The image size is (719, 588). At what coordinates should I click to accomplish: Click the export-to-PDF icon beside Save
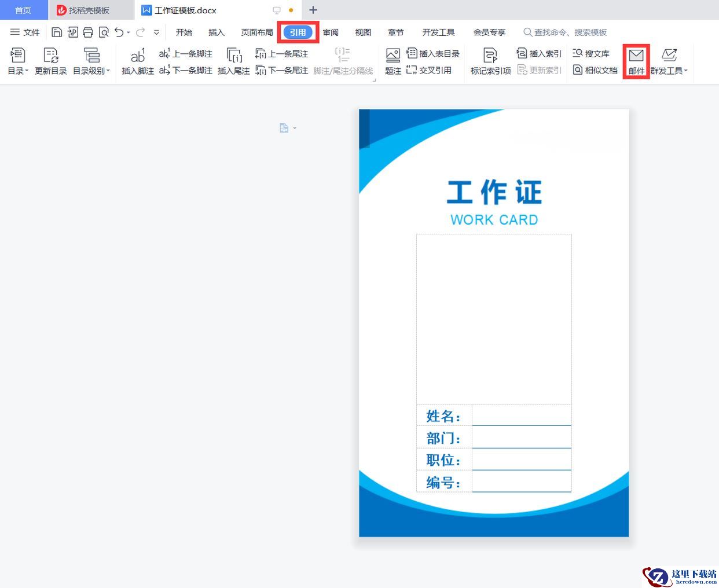click(72, 32)
